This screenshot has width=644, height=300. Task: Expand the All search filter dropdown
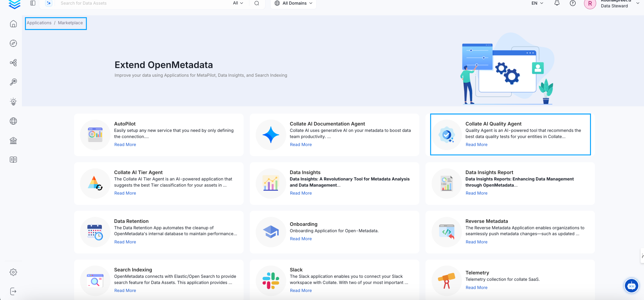(x=238, y=3)
